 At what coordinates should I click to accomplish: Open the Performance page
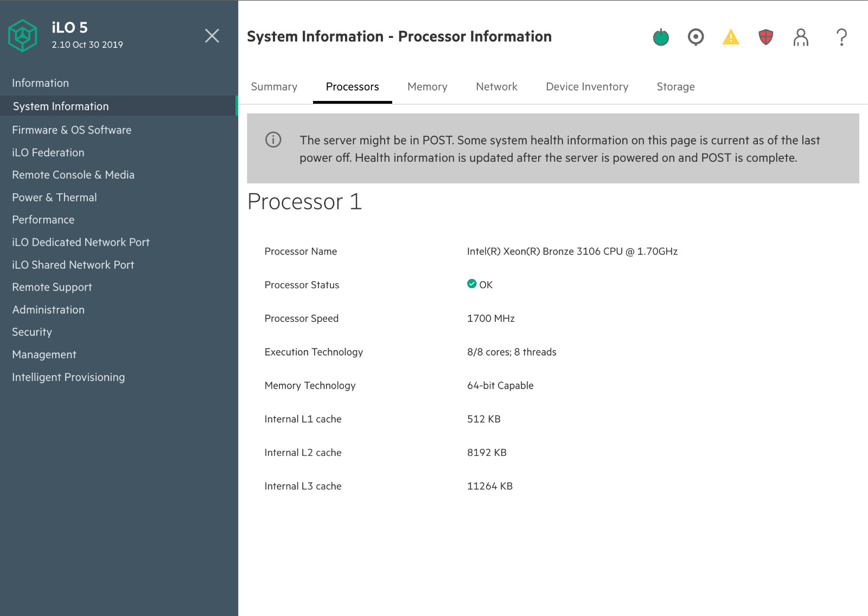click(x=43, y=220)
